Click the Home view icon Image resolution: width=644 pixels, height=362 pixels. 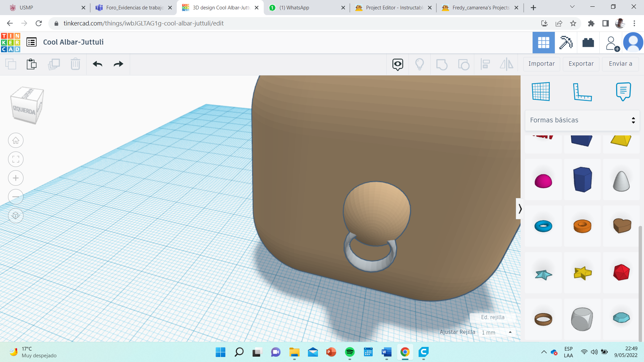[15, 140]
